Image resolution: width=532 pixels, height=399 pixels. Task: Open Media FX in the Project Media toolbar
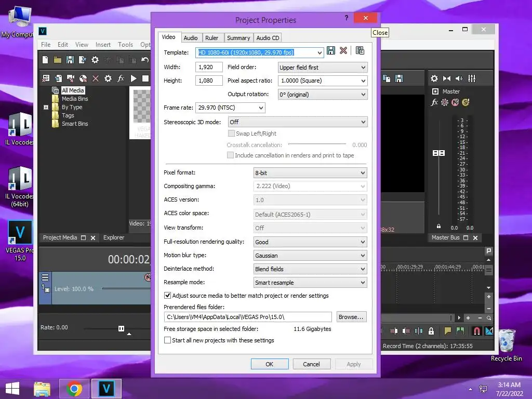click(121, 79)
